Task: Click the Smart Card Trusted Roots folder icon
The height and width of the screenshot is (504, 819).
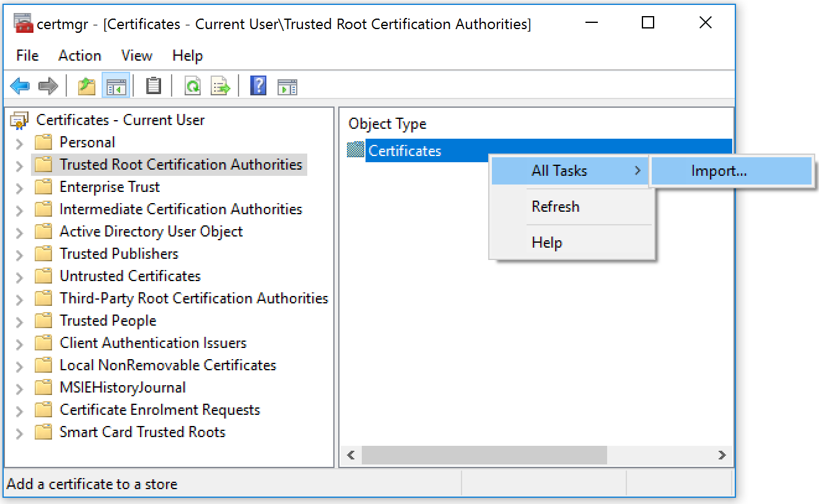Action: [x=43, y=432]
